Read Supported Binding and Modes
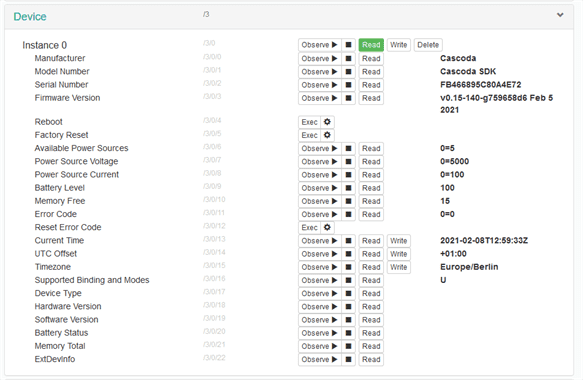The image size is (583, 380). pyautogui.click(x=371, y=280)
